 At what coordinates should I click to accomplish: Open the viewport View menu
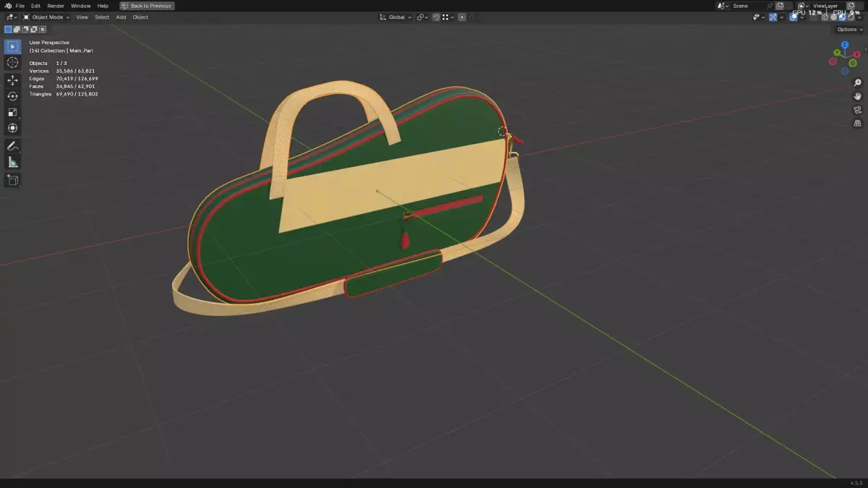[x=82, y=17]
